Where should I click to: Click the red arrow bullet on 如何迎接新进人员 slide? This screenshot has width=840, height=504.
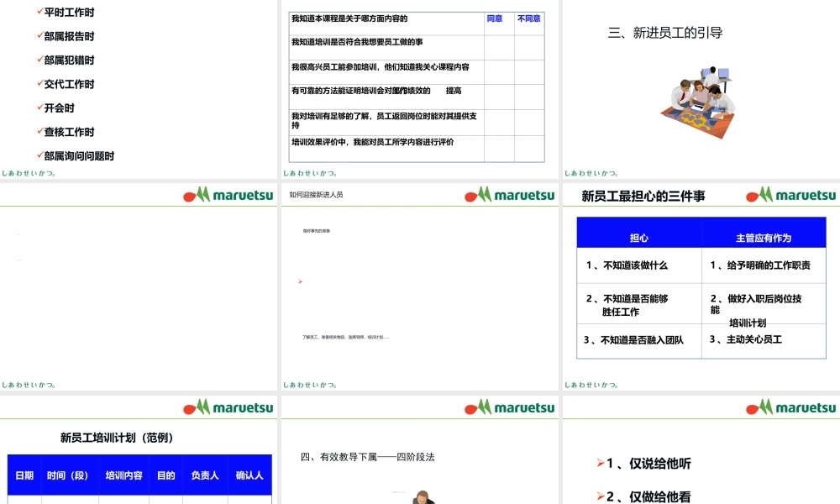(300, 281)
